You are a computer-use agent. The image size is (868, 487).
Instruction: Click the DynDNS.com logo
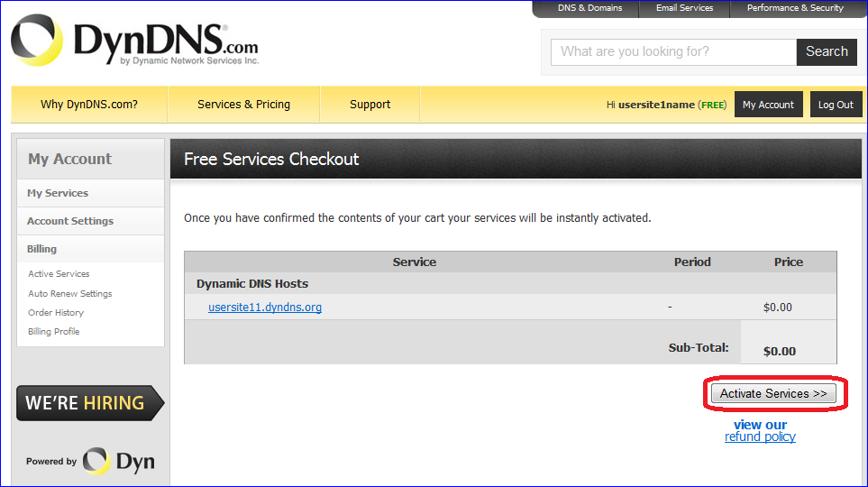click(135, 42)
